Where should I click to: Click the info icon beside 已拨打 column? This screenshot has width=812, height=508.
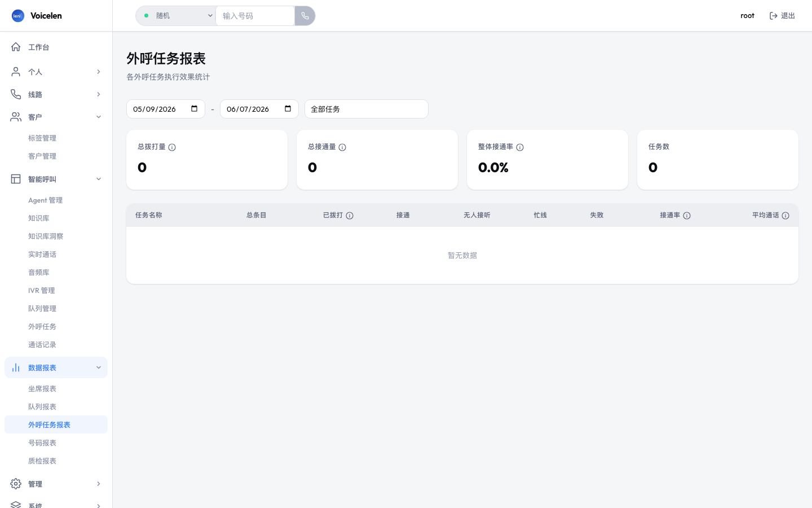click(350, 216)
